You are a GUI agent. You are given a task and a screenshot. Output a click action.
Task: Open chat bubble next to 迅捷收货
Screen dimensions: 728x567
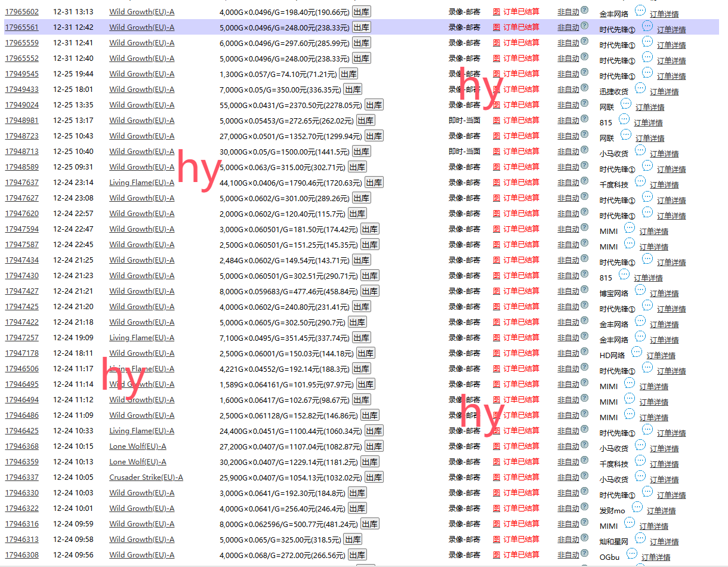coord(640,88)
